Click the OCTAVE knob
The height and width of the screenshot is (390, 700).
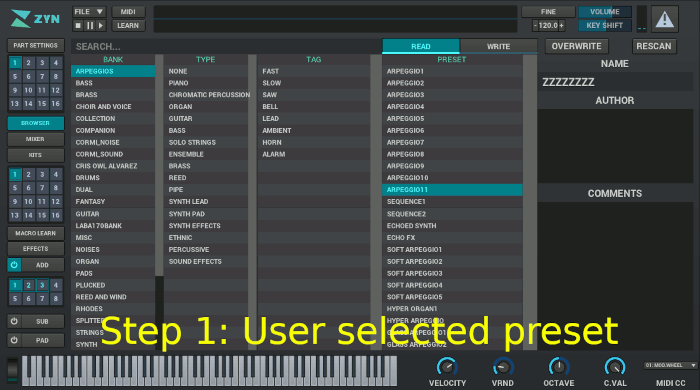coord(558,367)
